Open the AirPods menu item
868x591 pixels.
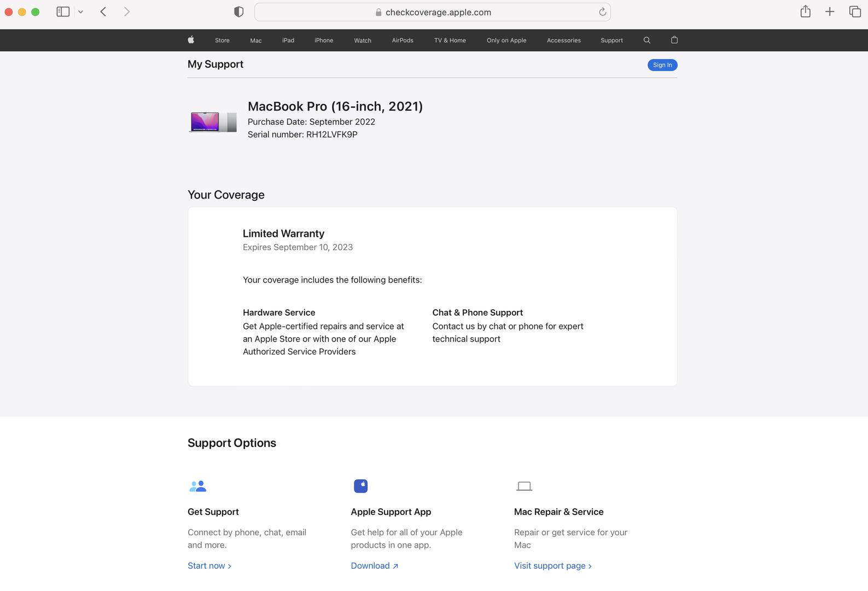click(403, 40)
